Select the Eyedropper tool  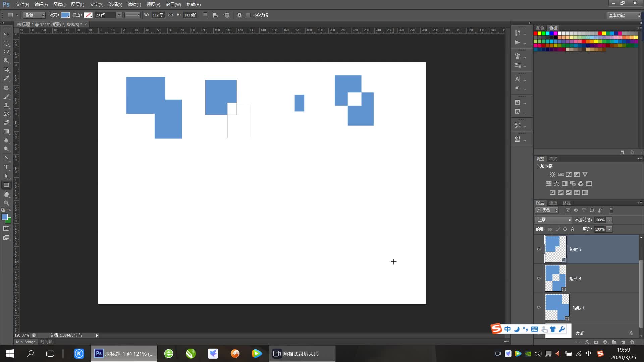[6, 78]
